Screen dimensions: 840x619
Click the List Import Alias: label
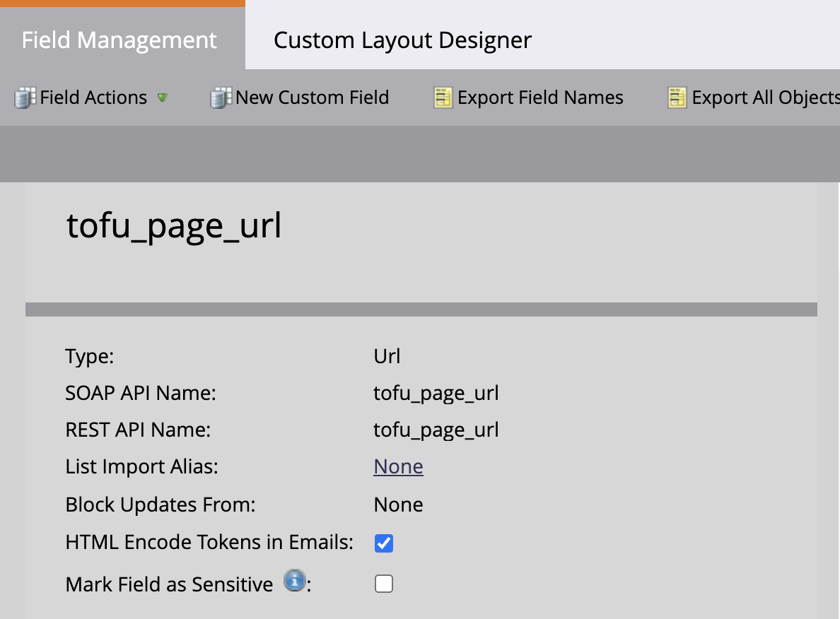[x=142, y=467]
